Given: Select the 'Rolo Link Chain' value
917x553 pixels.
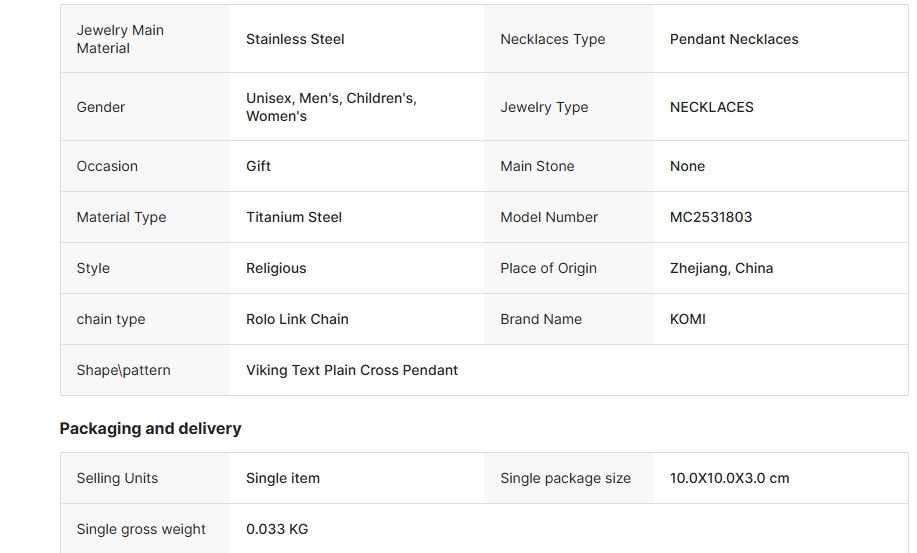Looking at the screenshot, I should 297,319.
